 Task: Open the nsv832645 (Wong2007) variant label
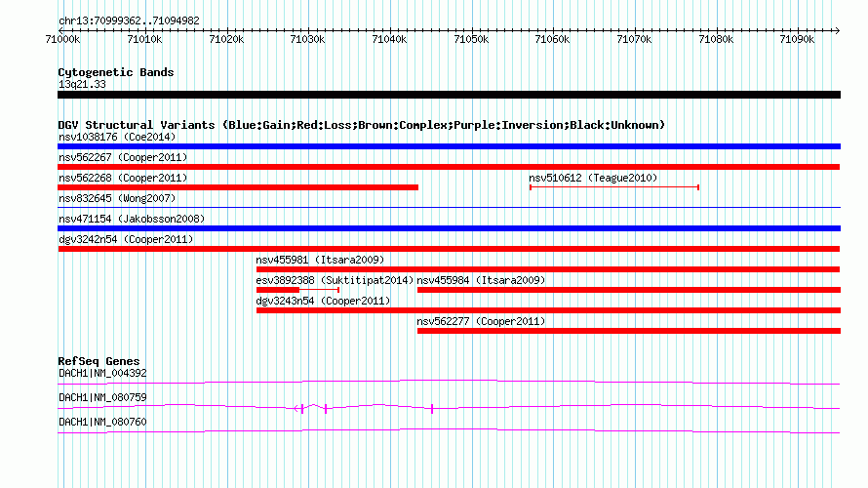(x=117, y=198)
